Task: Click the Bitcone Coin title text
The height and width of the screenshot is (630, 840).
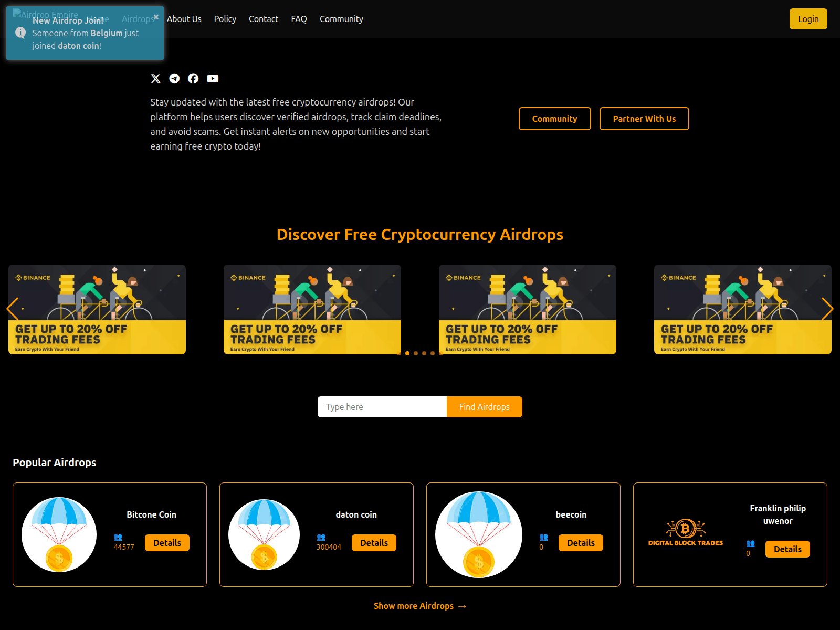Action: point(152,514)
